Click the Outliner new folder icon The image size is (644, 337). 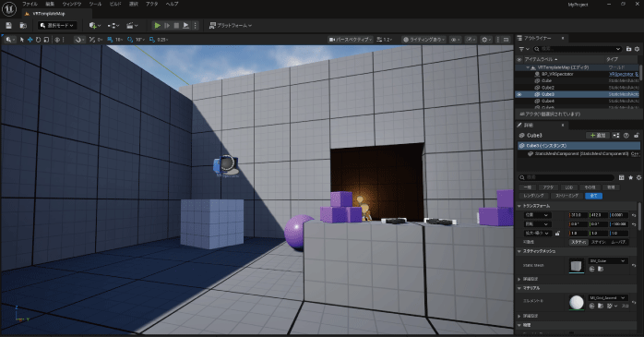tap(629, 49)
